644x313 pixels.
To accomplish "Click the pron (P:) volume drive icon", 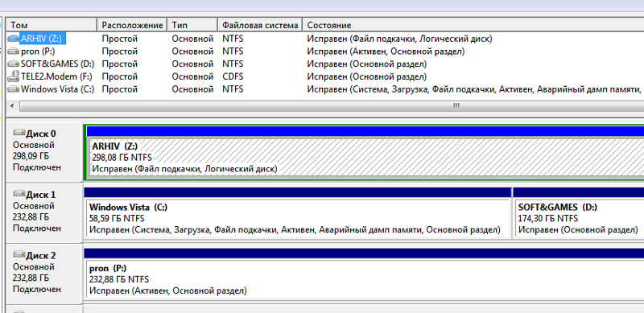I will pos(13,51).
